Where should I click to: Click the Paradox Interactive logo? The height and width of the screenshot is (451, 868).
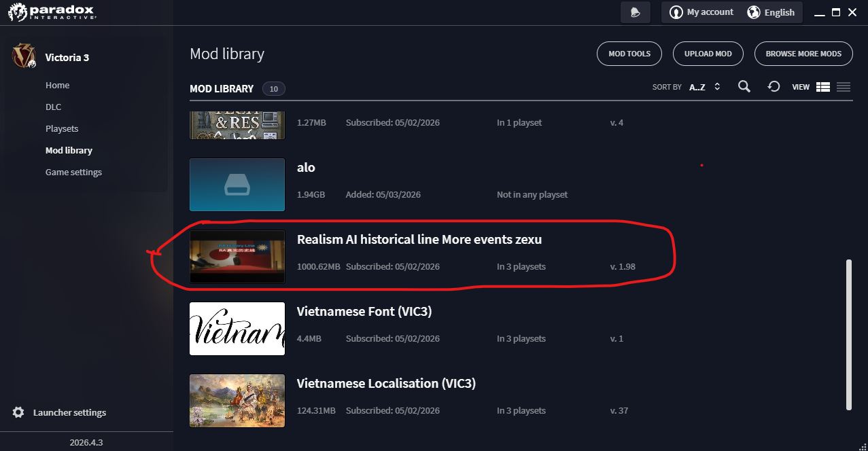(x=52, y=12)
